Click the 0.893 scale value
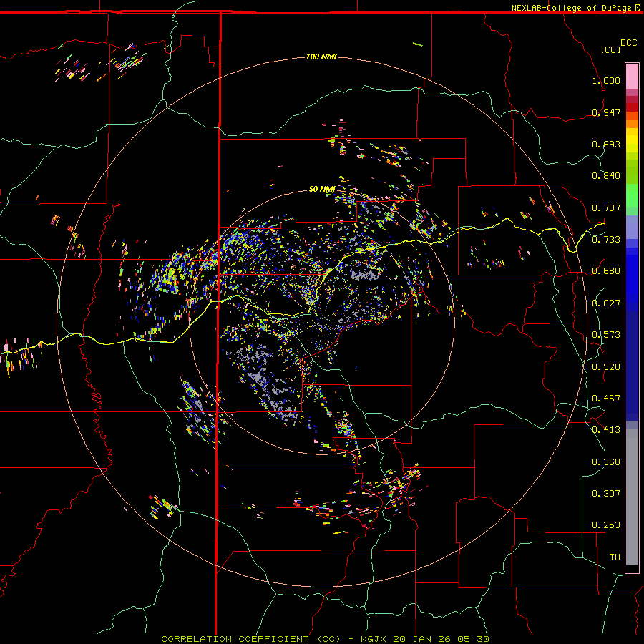644x644 pixels. point(606,144)
